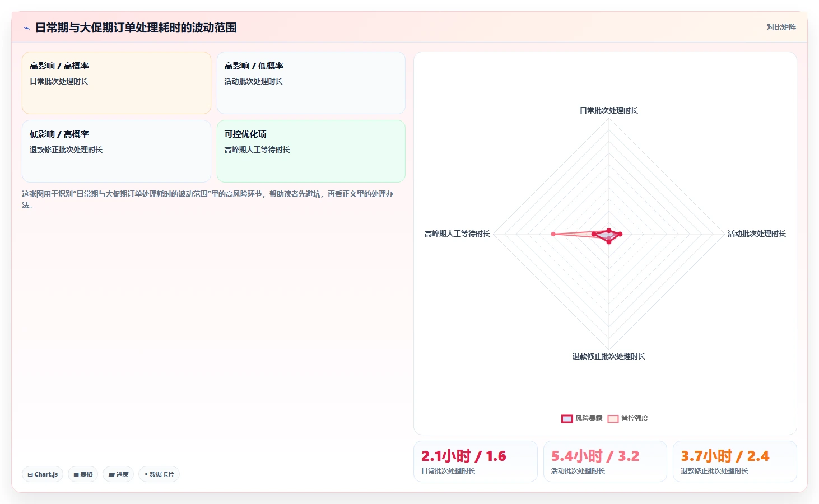The image size is (819, 504).
Task: Click the pink data point on 高峰期人工等待时长 axis
Action: point(553,234)
